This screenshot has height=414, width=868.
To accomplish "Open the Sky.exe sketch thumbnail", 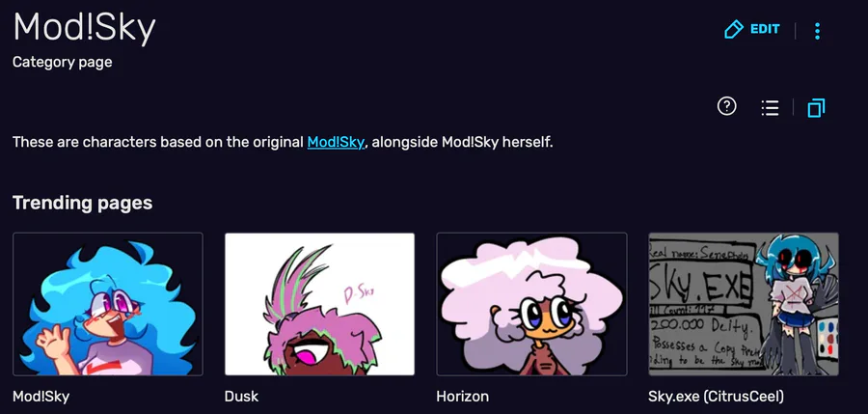I will (744, 304).
